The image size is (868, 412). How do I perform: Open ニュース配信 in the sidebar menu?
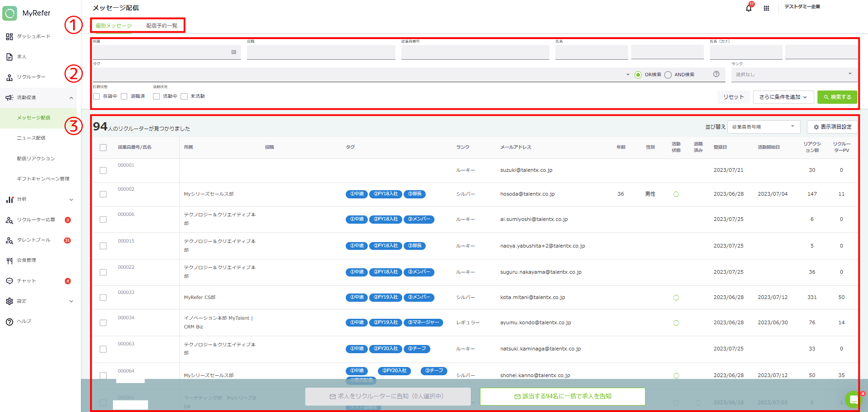click(x=31, y=138)
